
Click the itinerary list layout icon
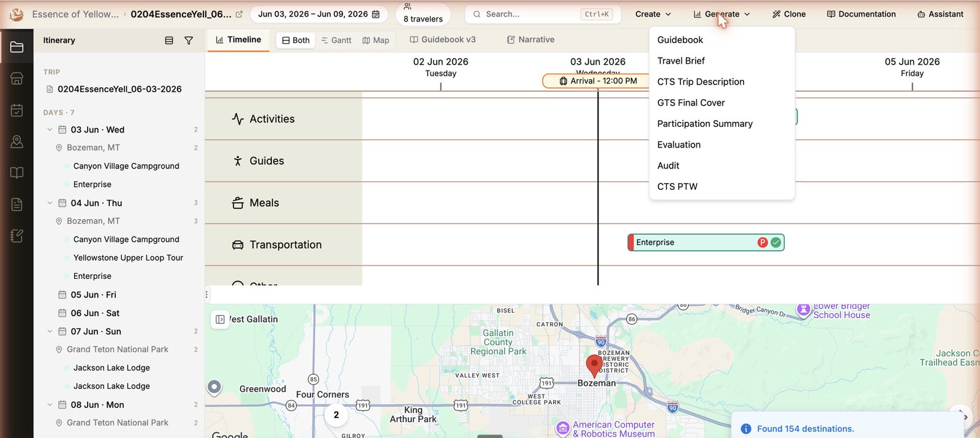tap(169, 40)
